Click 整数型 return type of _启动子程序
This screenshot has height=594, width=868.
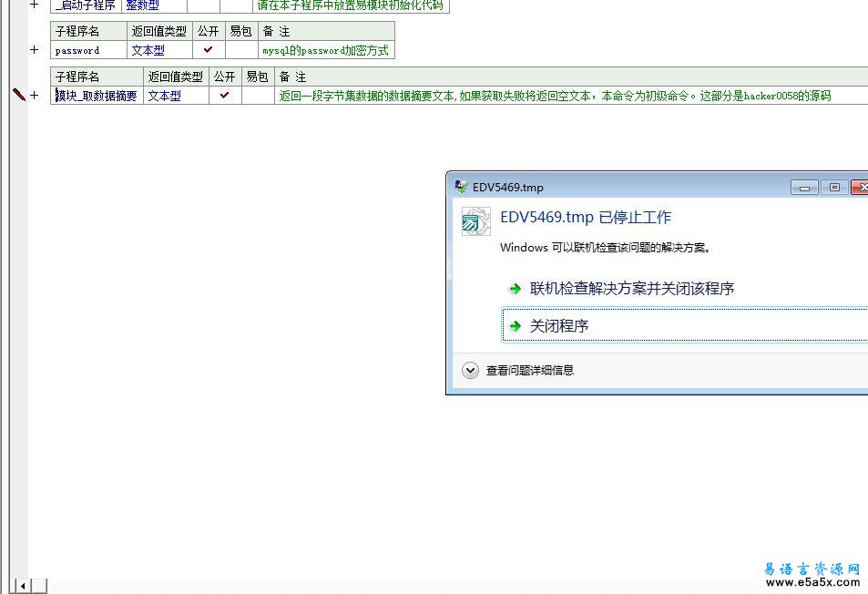click(x=142, y=5)
